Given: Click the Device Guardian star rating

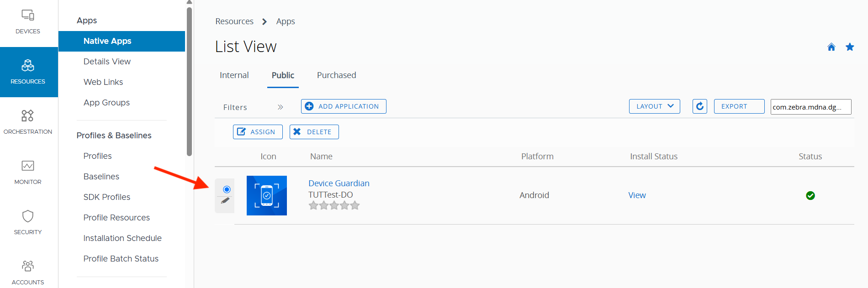Looking at the screenshot, I should click(334, 205).
